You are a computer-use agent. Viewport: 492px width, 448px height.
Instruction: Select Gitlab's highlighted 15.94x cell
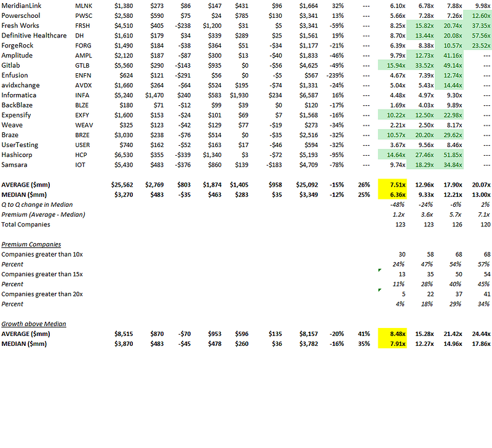pyautogui.click(x=392, y=65)
